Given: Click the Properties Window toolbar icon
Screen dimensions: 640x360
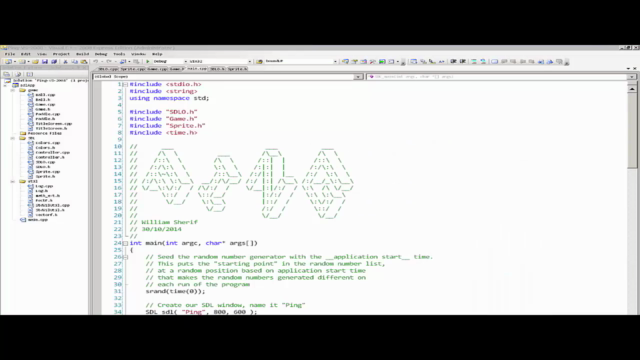Looking at the screenshot, I should pyautogui.click(x=354, y=62).
